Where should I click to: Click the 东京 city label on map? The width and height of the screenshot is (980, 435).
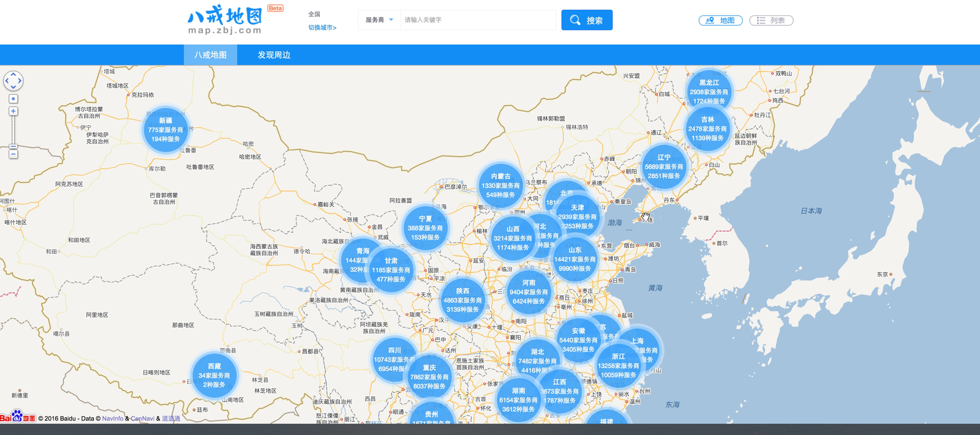tap(883, 274)
